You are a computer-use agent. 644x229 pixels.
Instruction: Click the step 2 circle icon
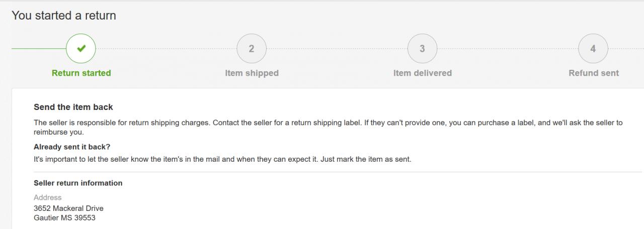pyautogui.click(x=252, y=48)
